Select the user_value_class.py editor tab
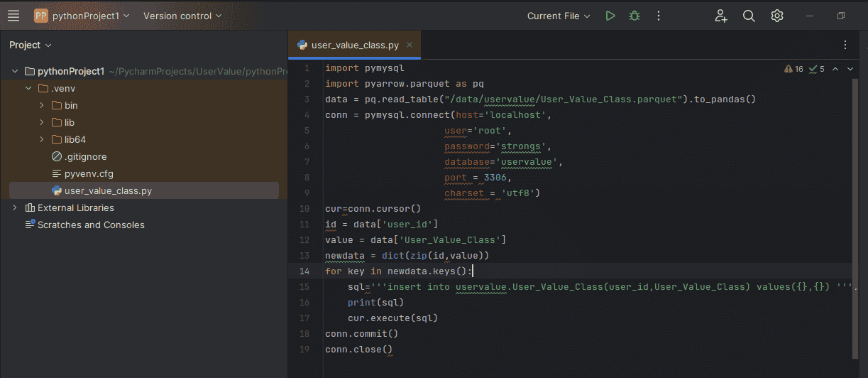The width and height of the screenshot is (868, 378). pyautogui.click(x=353, y=45)
